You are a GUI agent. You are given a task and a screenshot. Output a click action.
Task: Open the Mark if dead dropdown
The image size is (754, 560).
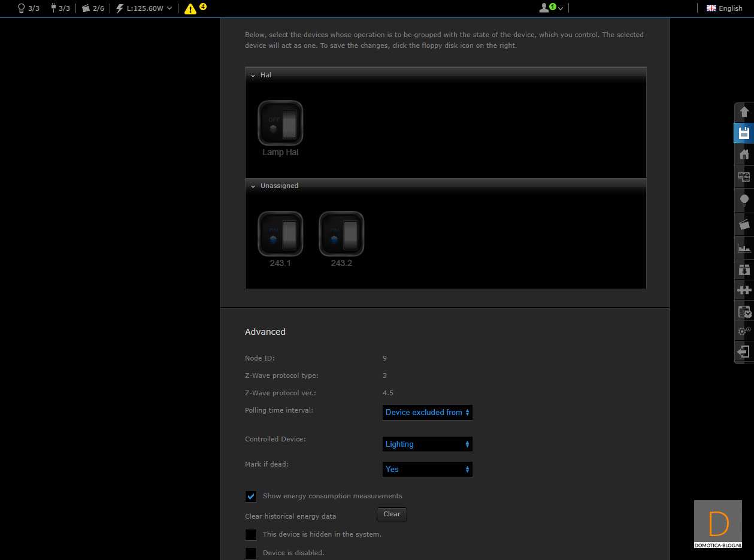427,469
